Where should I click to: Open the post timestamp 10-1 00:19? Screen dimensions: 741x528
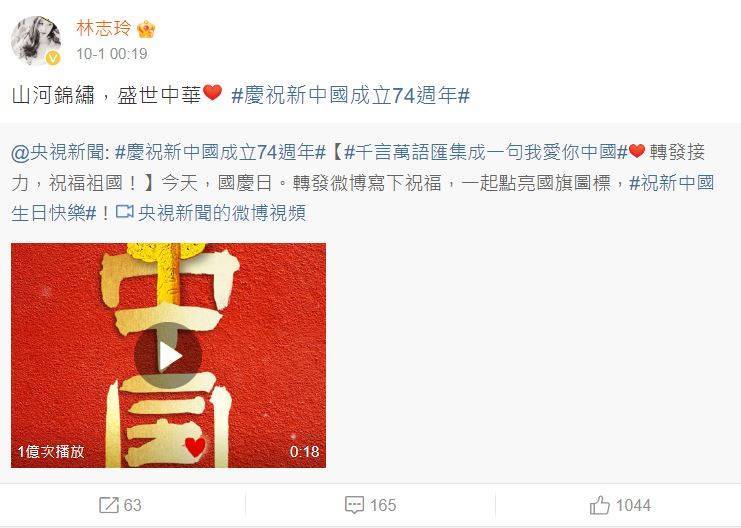click(x=112, y=54)
